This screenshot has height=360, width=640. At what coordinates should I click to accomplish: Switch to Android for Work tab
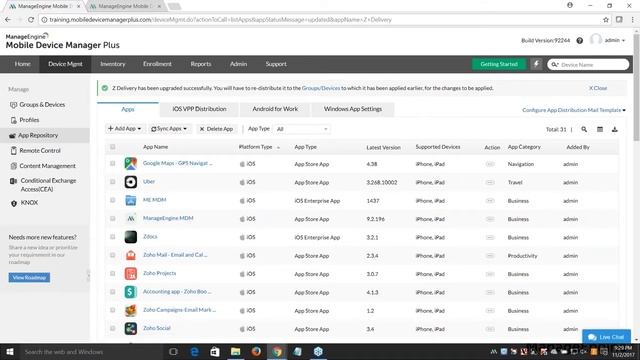275,109
